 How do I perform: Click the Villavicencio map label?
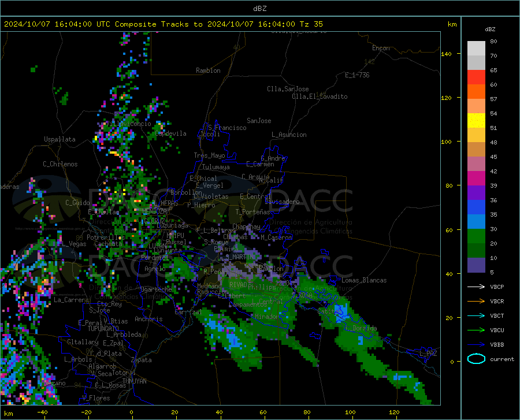click(x=129, y=124)
